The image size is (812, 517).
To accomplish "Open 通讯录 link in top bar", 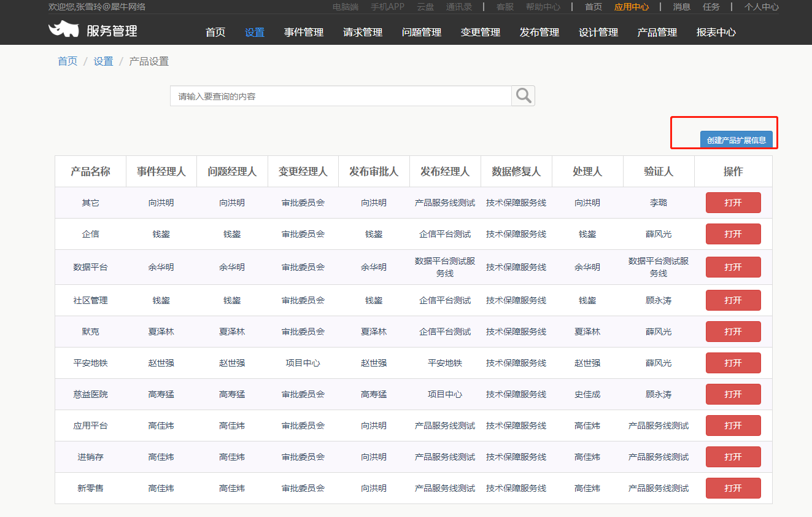I will coord(459,7).
